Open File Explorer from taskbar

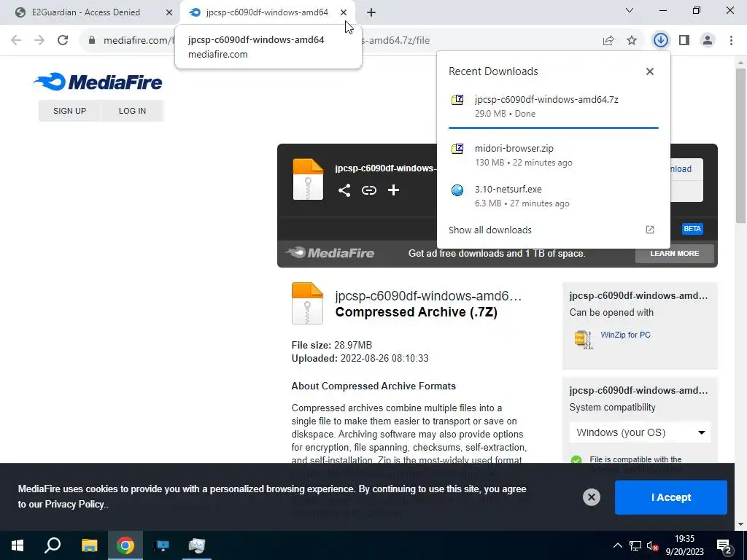[89, 545]
